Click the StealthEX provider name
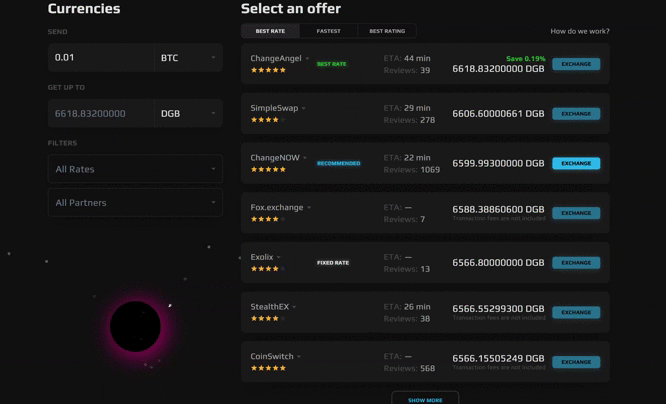 (270, 307)
